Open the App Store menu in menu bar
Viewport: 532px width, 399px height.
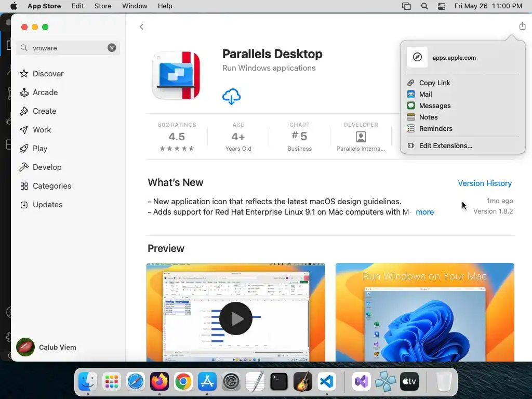point(44,6)
